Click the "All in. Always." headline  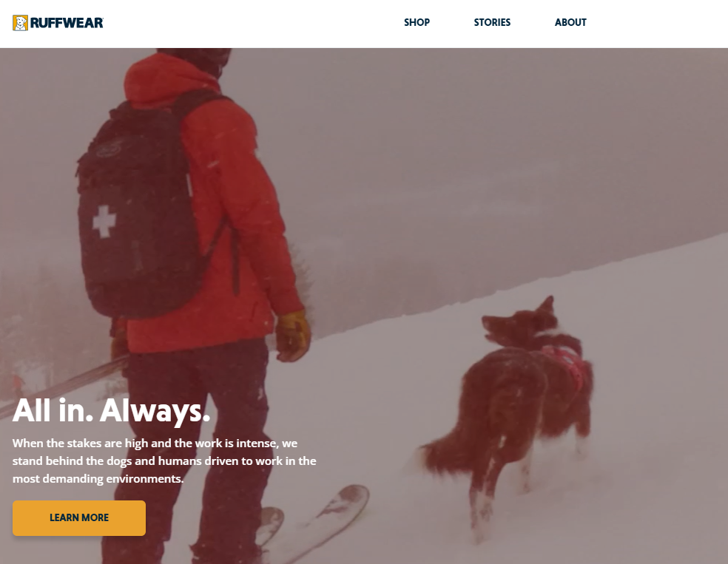click(x=112, y=410)
